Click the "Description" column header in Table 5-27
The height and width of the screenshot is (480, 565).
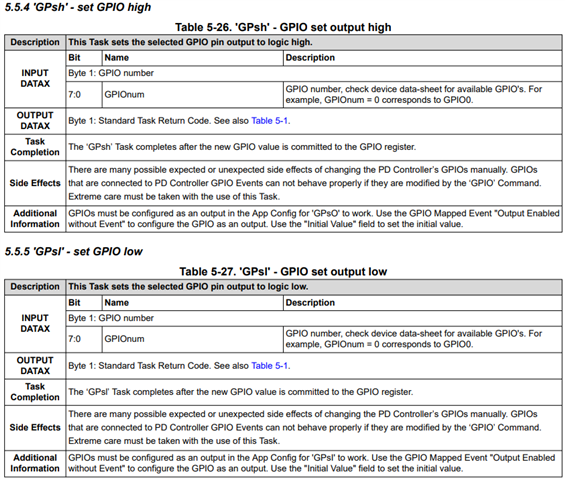[x=310, y=303]
